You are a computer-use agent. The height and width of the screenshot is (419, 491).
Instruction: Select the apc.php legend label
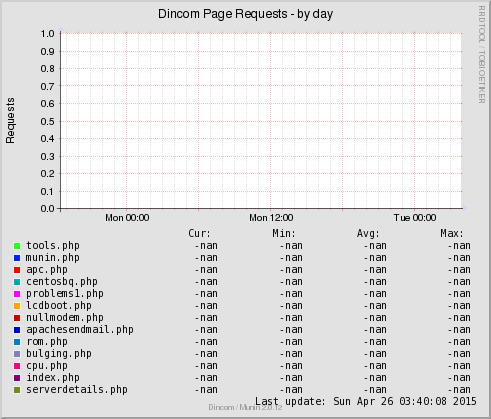(47, 270)
